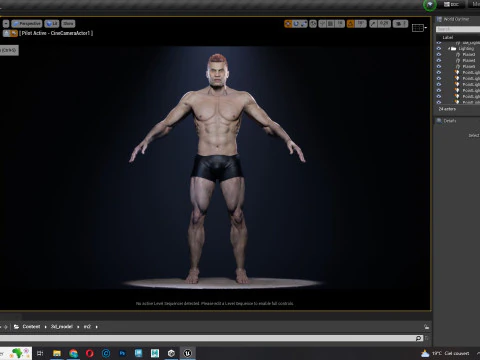Cycle the world/local coordinate system globe
This screenshot has height=360, width=480.
click(313, 24)
